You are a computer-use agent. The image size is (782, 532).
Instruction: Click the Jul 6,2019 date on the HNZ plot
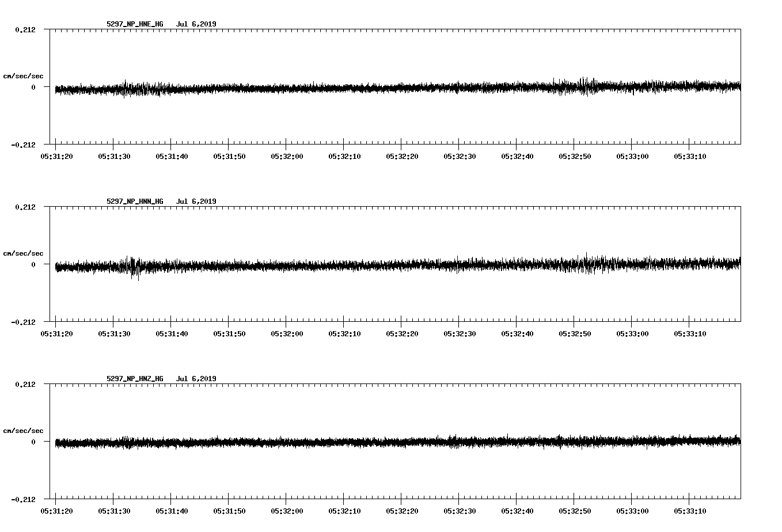point(196,379)
